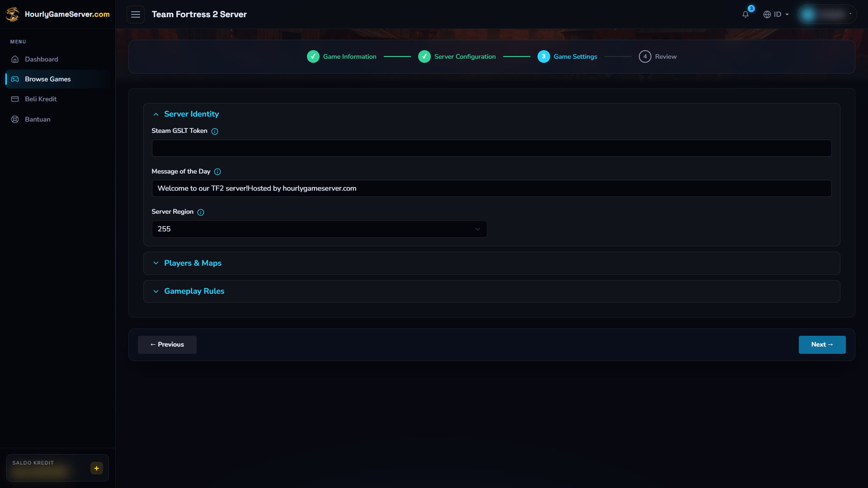
Task: Click the Game Information checkmark step
Action: [x=313, y=56]
